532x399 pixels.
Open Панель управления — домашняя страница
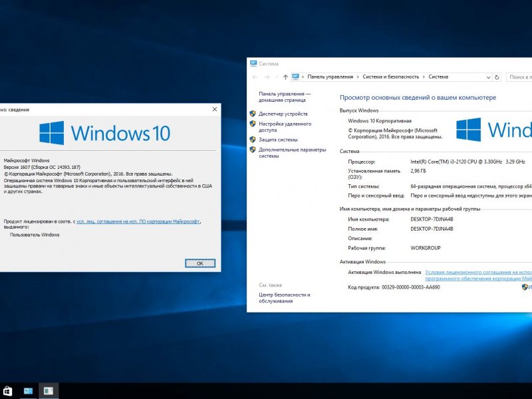tap(285, 97)
